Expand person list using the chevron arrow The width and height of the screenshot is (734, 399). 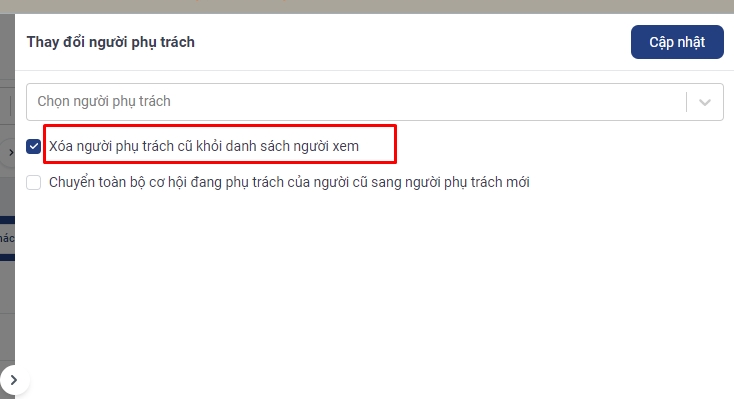tap(705, 102)
